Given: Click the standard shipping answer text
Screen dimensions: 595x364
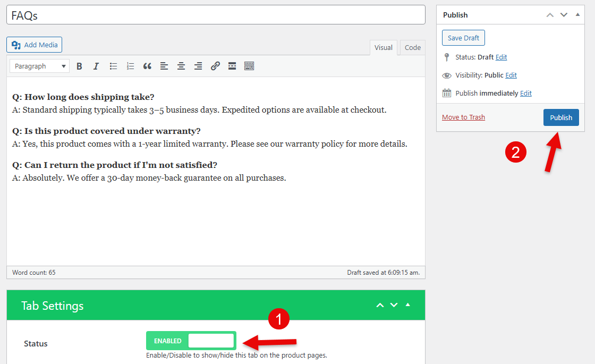Looking at the screenshot, I should [199, 110].
